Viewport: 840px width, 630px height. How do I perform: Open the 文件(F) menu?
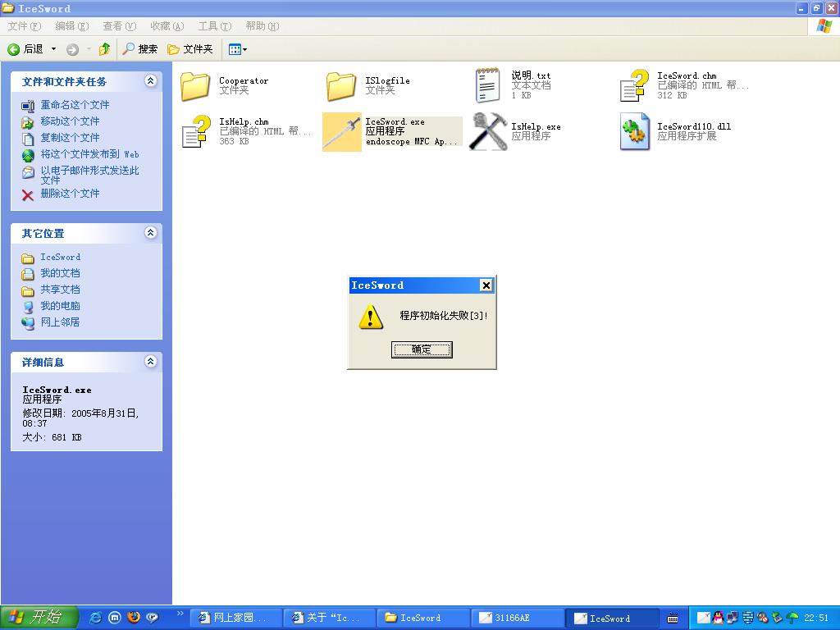pos(24,25)
